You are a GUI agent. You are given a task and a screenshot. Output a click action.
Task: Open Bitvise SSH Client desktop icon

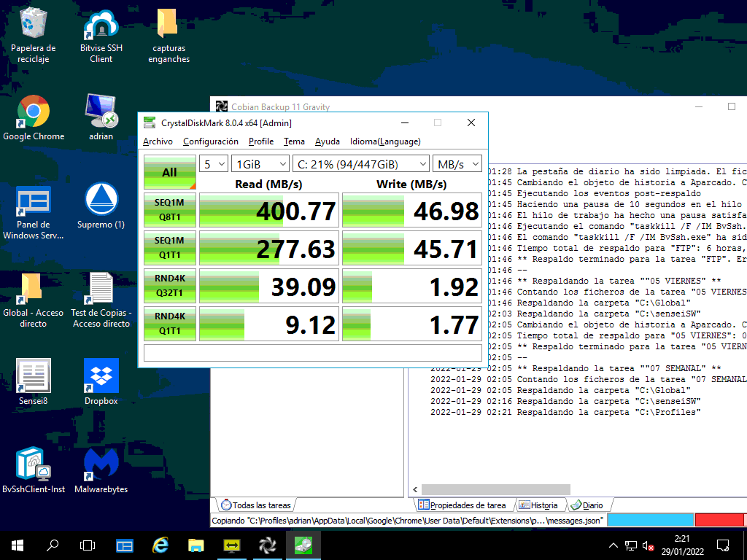pyautogui.click(x=101, y=34)
